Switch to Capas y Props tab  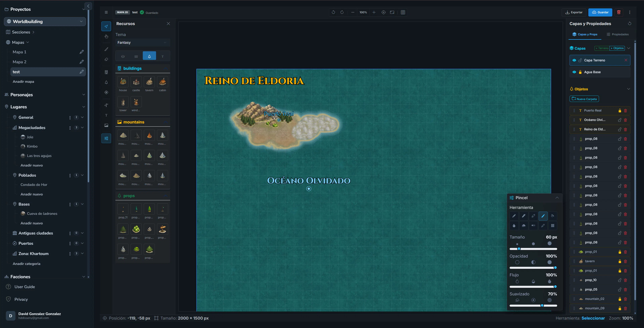(585, 34)
